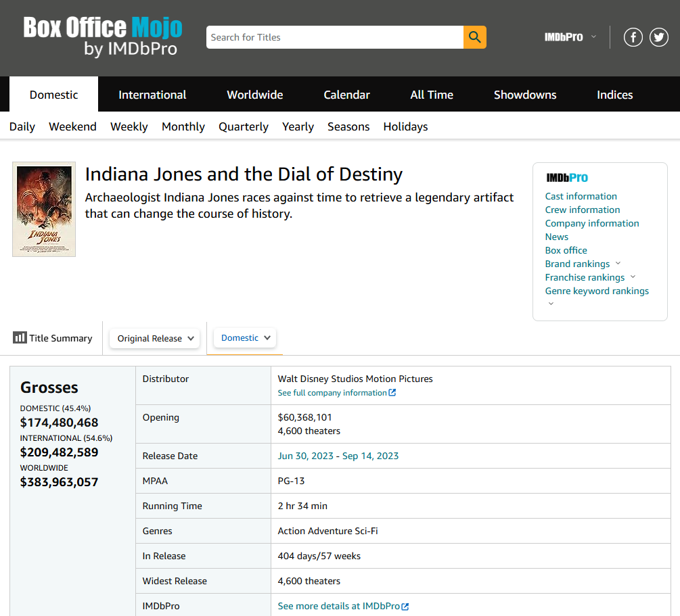Viewport: 680px width, 616px height.
Task: Click the Box Office Mojo logo
Action: pyautogui.click(x=103, y=37)
